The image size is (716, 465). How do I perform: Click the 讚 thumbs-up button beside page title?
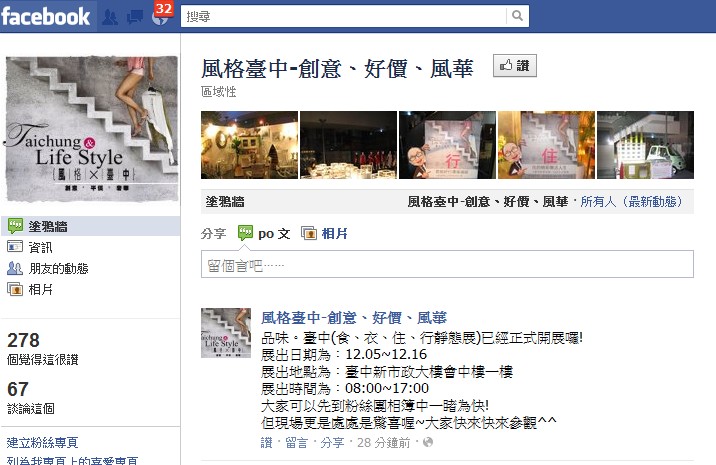[x=515, y=66]
